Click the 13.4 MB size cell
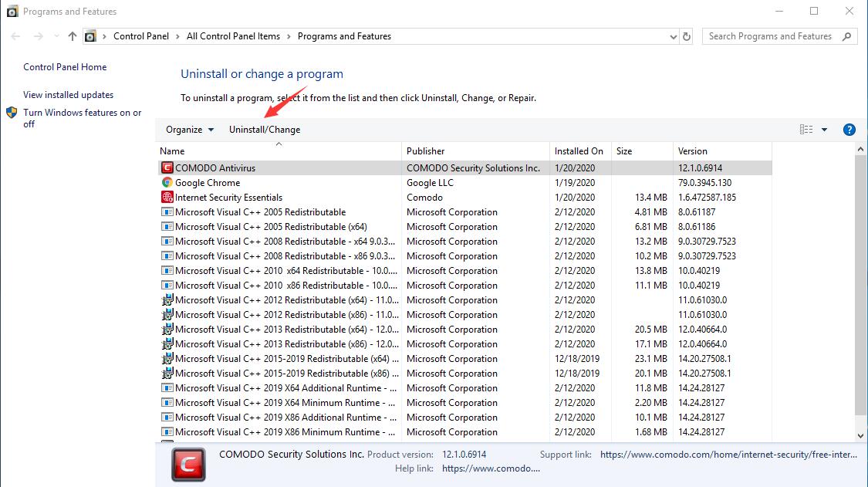This screenshot has height=487, width=868. click(x=651, y=198)
